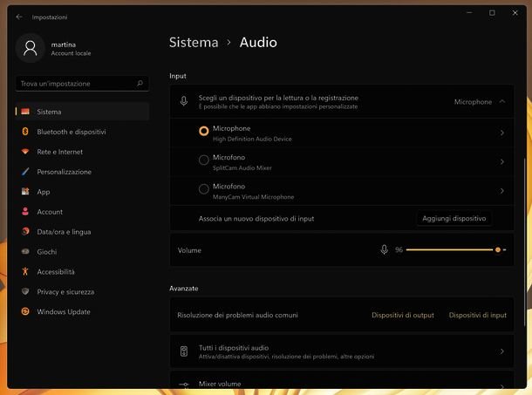Open ManyCam Virtual Microphone properties chevron
532x395 pixels.
click(x=502, y=191)
